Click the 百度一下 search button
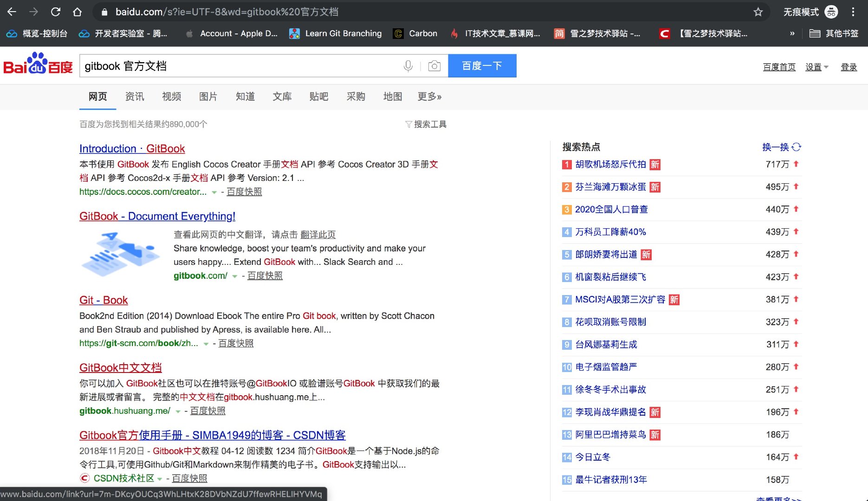The height and width of the screenshot is (501, 868). (482, 65)
